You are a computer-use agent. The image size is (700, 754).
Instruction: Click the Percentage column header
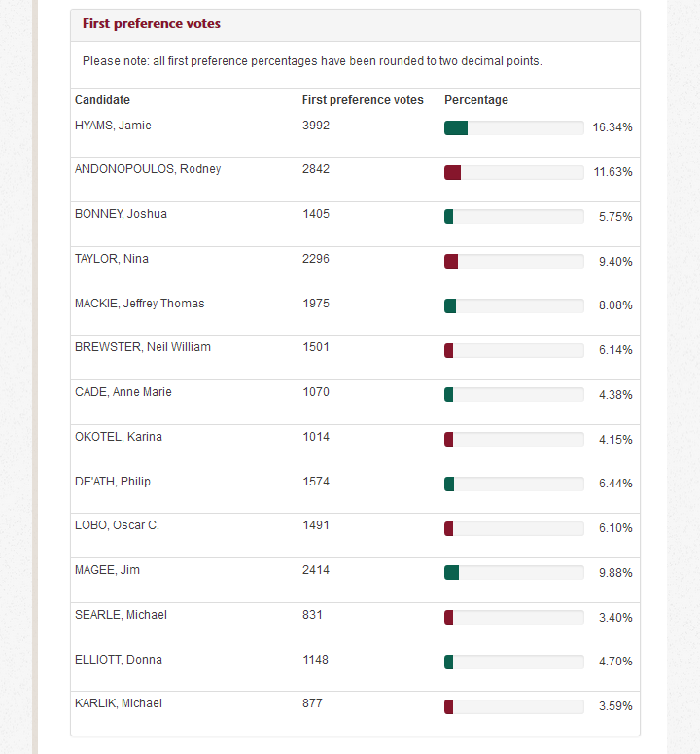click(x=476, y=100)
